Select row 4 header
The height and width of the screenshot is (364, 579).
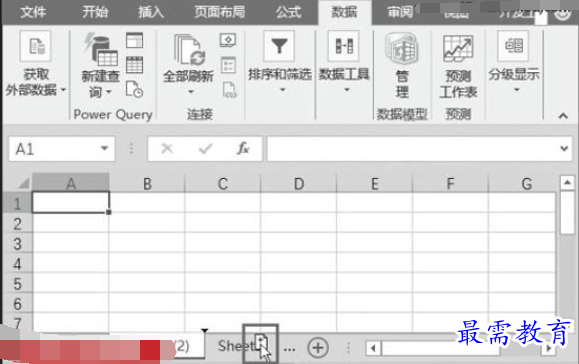pyautogui.click(x=17, y=263)
